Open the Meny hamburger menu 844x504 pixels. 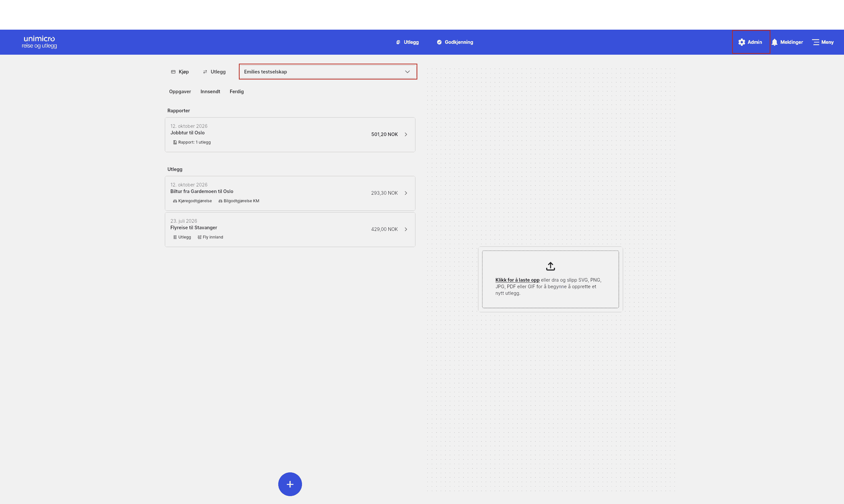click(823, 42)
